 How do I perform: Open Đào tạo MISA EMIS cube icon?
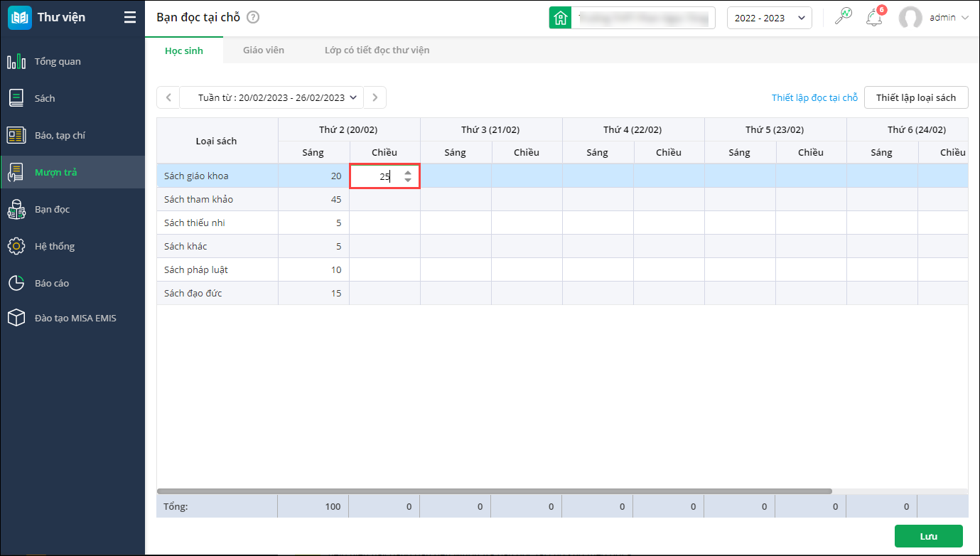[16, 318]
